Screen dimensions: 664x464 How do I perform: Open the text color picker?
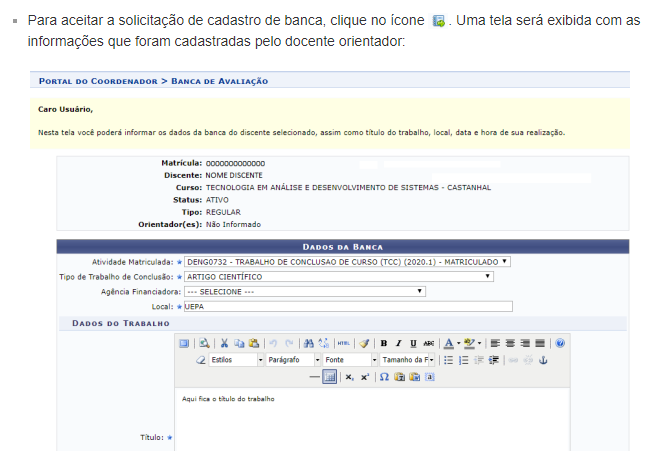450,343
